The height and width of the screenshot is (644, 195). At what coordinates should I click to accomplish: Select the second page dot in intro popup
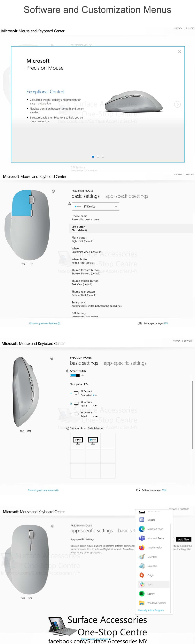pyautogui.click(x=98, y=157)
